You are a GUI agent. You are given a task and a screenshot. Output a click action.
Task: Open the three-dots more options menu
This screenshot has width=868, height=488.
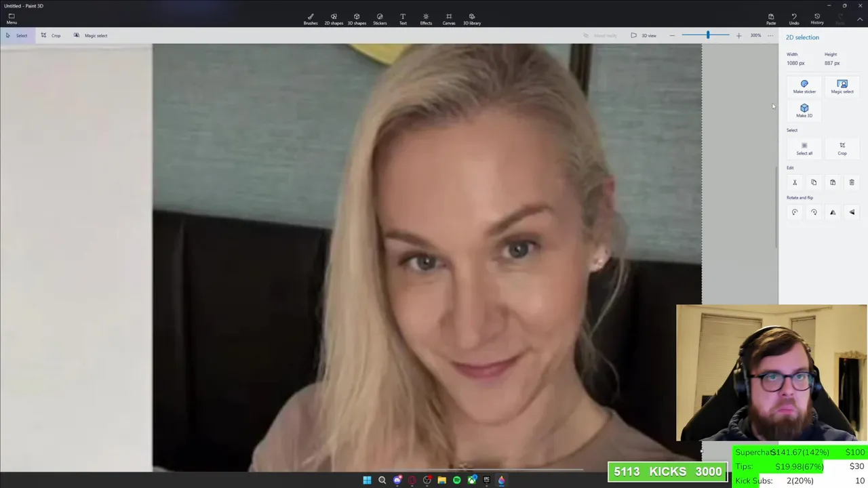[770, 35]
